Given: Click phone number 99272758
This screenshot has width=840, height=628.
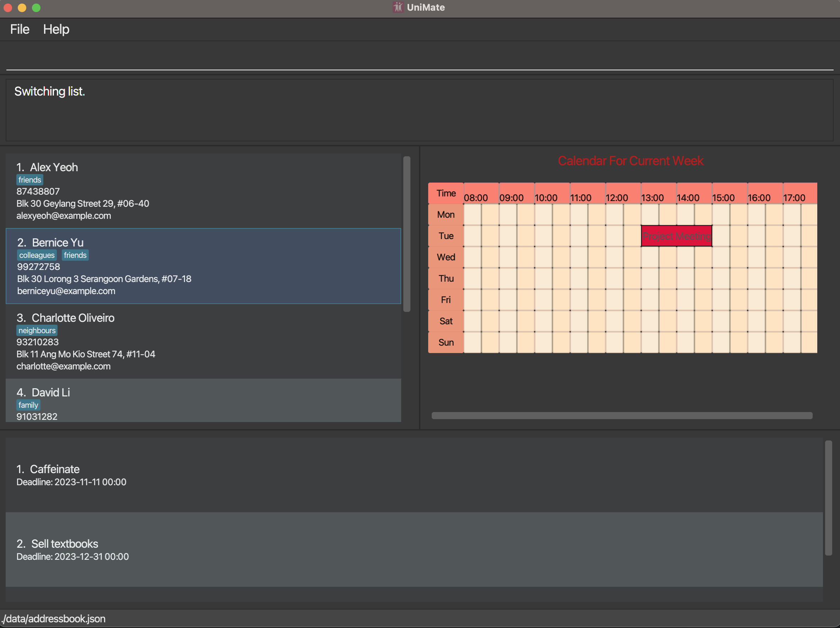Looking at the screenshot, I should click(38, 267).
